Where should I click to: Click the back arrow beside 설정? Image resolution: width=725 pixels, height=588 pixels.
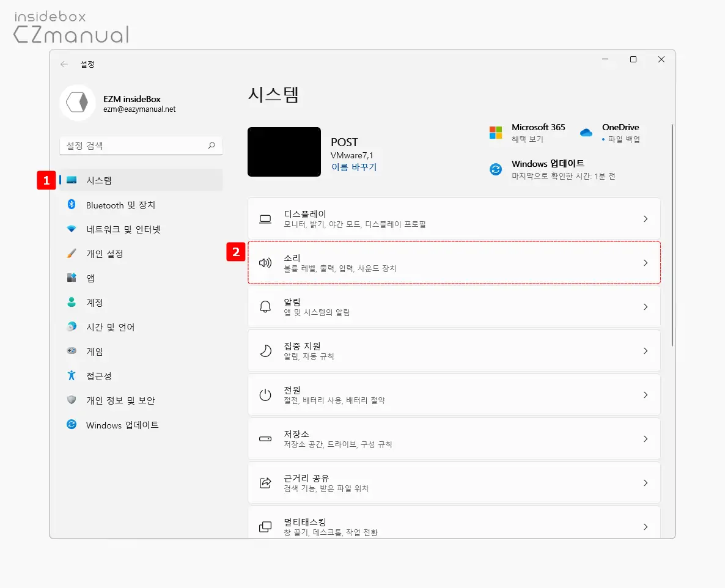coord(64,64)
